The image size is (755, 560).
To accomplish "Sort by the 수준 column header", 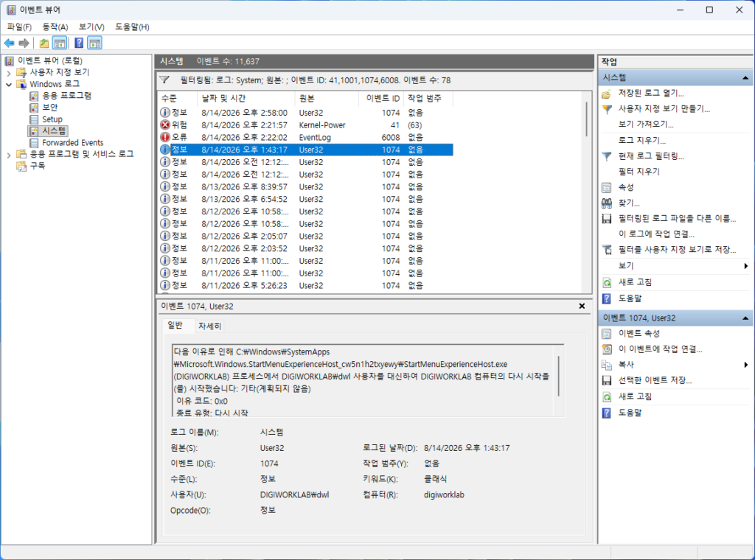I will coord(177,98).
